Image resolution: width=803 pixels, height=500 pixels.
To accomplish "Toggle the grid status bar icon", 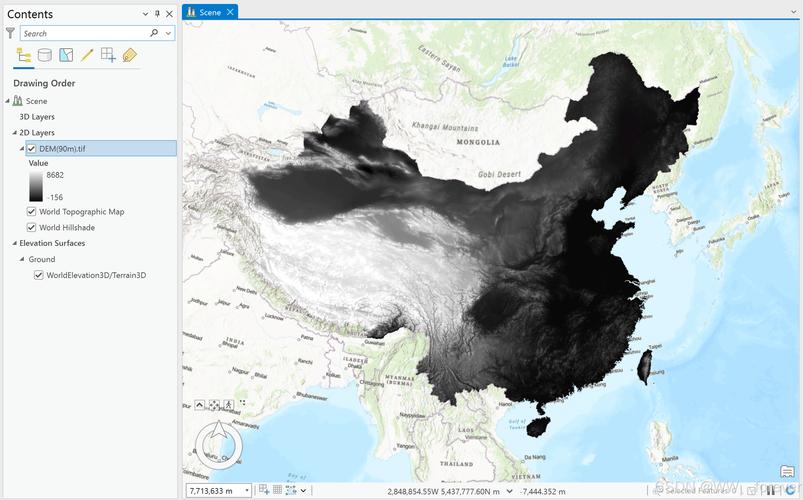I will [277, 490].
